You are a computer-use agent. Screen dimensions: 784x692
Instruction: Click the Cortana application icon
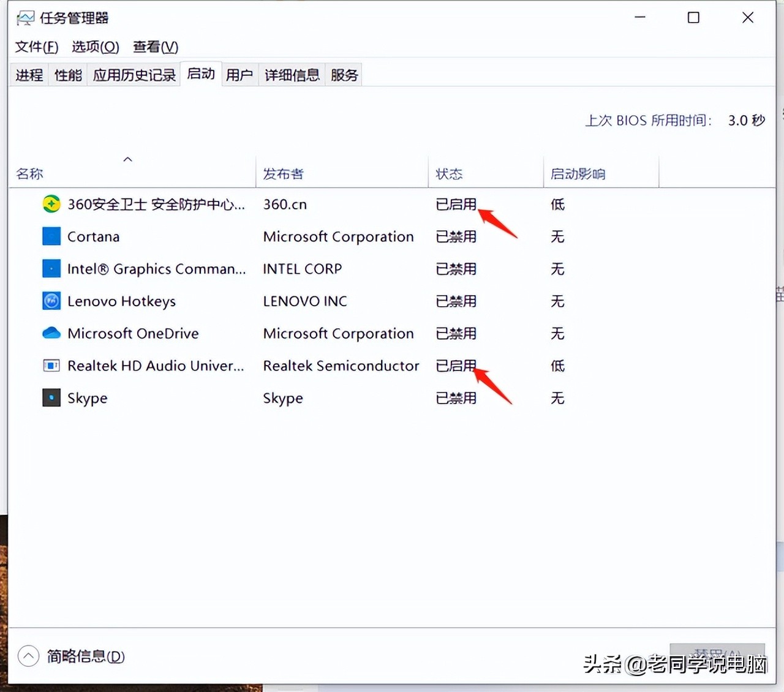(x=51, y=236)
